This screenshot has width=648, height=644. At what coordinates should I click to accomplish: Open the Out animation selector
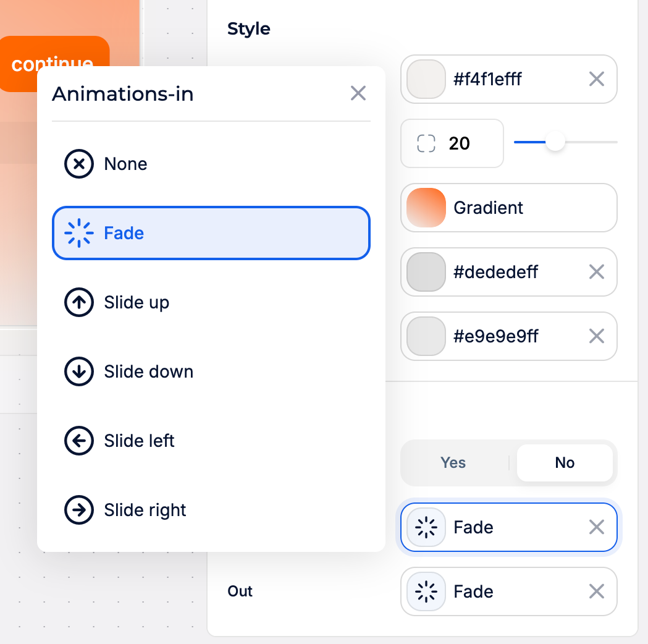point(508,591)
